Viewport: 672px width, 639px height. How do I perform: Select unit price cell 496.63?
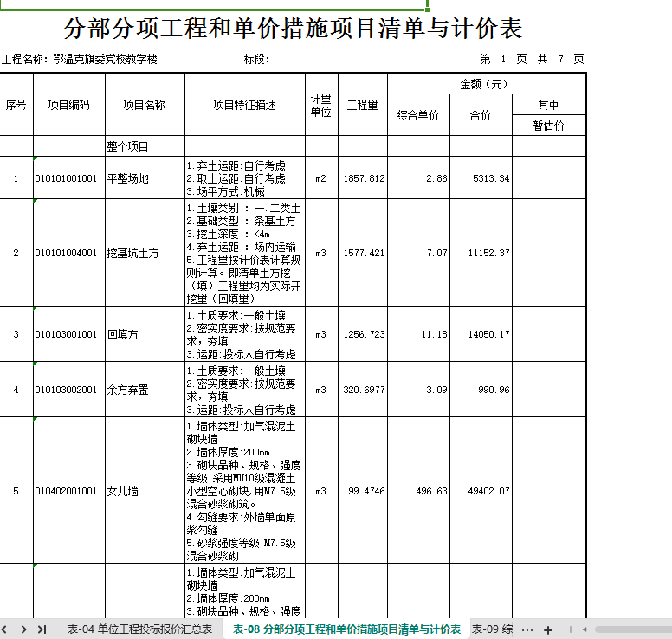pyautogui.click(x=419, y=491)
